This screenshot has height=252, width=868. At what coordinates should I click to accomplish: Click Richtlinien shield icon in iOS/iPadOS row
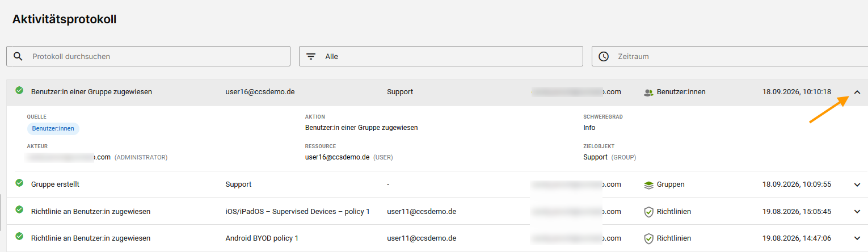648,212
